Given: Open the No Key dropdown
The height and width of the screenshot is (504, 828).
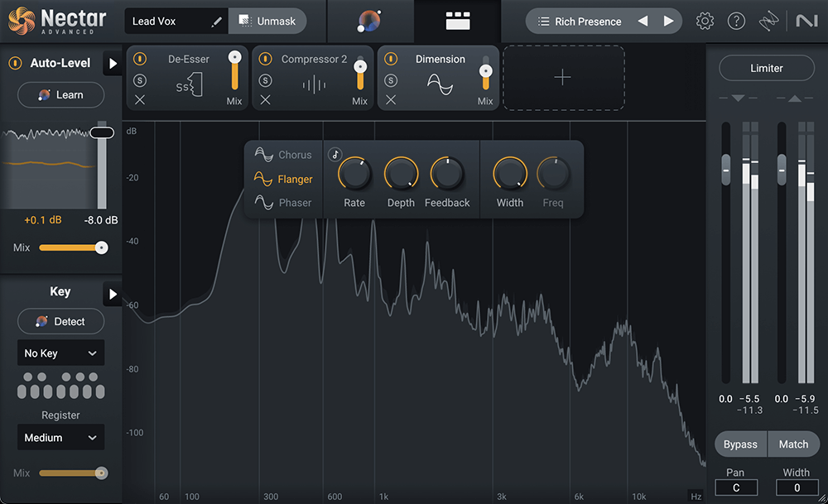Looking at the screenshot, I should tap(60, 353).
